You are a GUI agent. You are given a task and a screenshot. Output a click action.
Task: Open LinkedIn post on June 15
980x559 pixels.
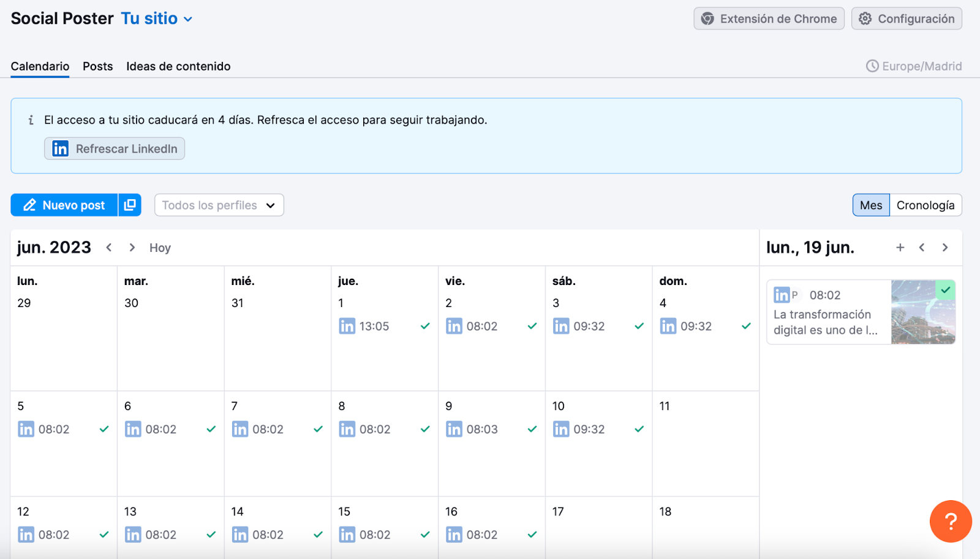pos(385,534)
